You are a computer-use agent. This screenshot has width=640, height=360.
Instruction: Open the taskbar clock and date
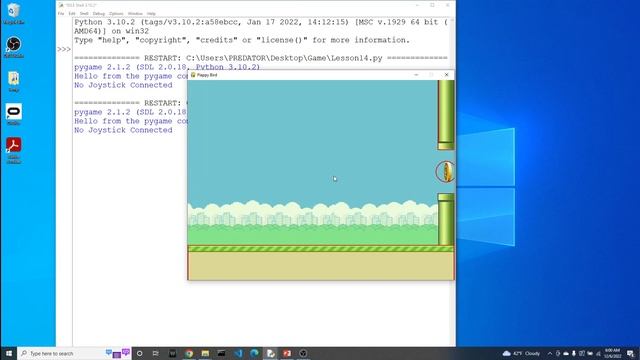[612, 353]
